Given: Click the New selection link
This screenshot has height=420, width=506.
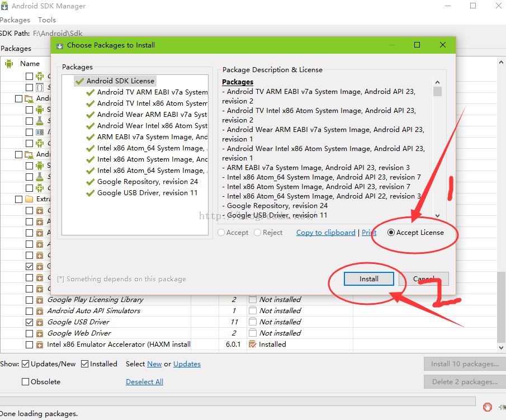Looking at the screenshot, I should (154, 364).
